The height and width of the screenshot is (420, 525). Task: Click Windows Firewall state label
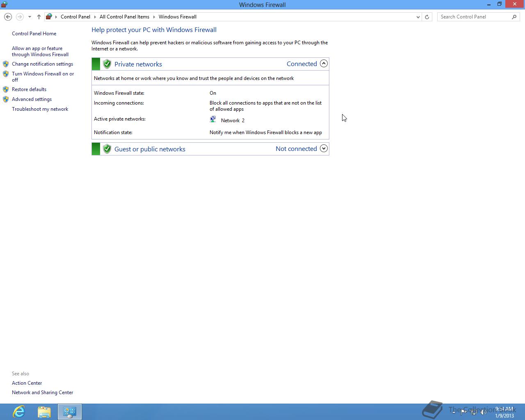tap(119, 93)
